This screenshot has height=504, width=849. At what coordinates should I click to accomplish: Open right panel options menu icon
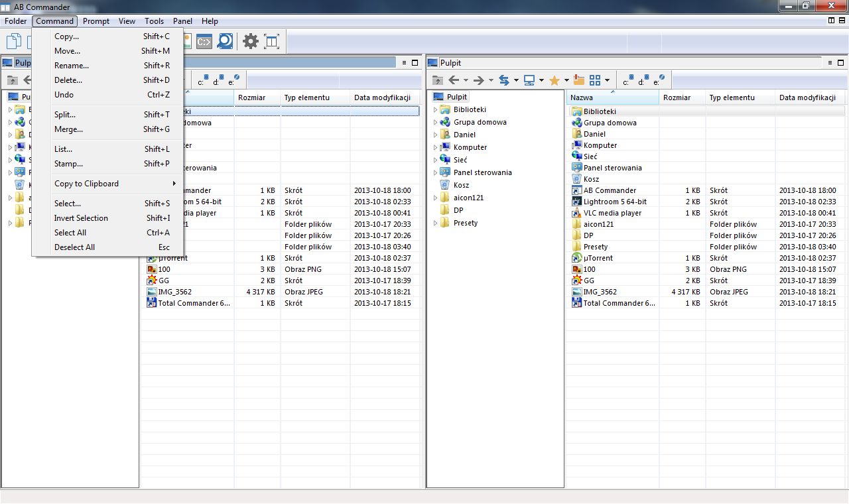829,62
